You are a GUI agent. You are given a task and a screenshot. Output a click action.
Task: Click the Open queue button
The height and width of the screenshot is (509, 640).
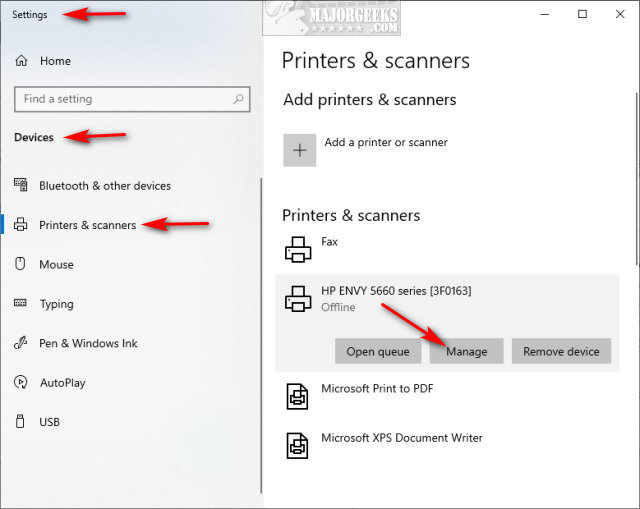[x=378, y=351]
